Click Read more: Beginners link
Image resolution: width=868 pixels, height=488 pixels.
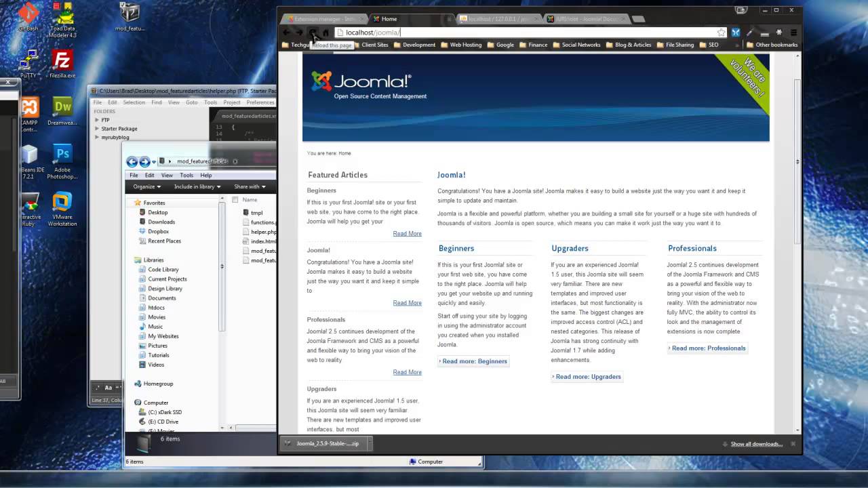pyautogui.click(x=474, y=361)
